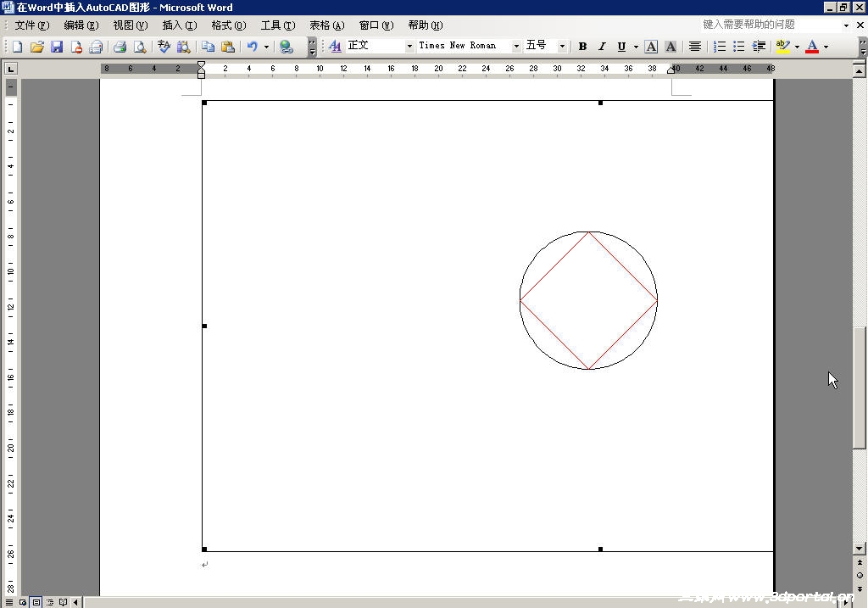Viewport: 868px width, 608px height.
Task: Open the 格式(O) menu
Action: [229, 25]
